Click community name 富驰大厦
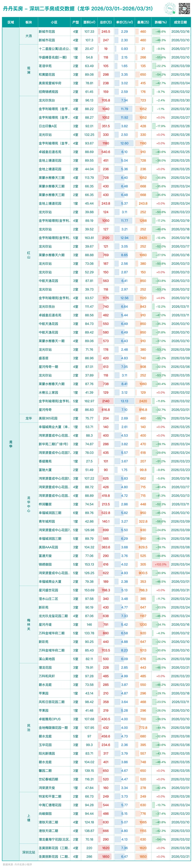The height and width of the screenshot is (868, 193). click(x=45, y=470)
